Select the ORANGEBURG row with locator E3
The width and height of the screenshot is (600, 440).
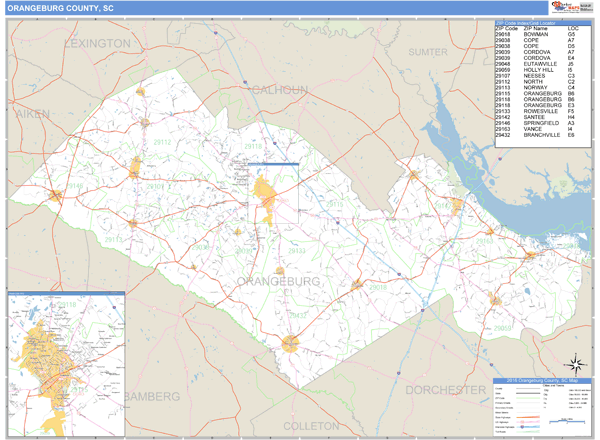click(x=535, y=105)
